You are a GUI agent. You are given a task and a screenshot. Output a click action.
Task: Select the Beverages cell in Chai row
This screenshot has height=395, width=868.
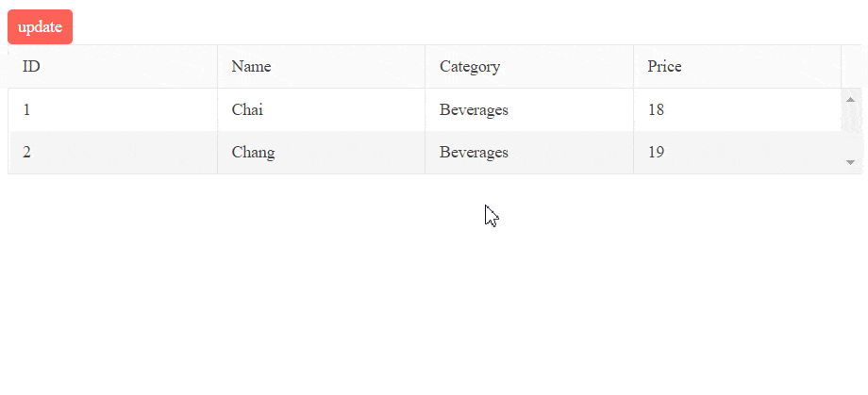pyautogui.click(x=529, y=109)
